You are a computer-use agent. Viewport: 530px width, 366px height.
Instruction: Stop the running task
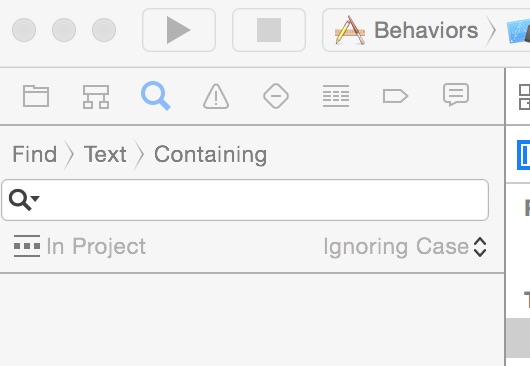coord(269,30)
